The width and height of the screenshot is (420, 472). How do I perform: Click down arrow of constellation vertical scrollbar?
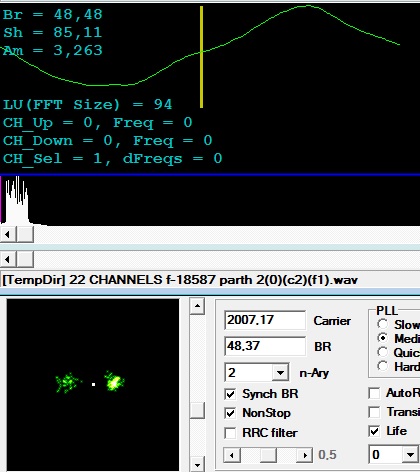coord(197,464)
